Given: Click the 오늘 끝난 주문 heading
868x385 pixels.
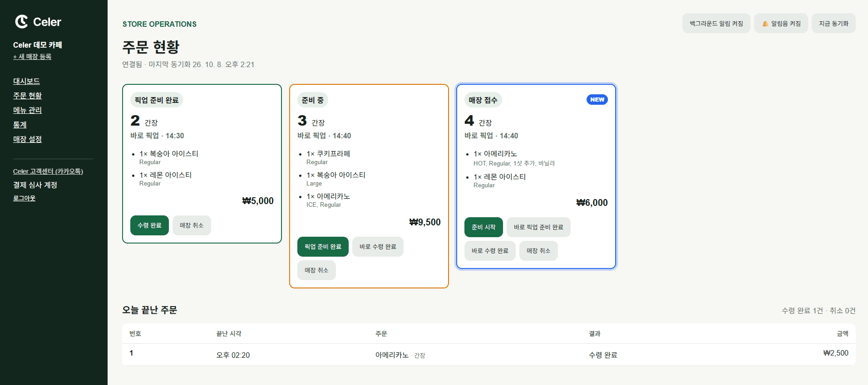Looking at the screenshot, I should tap(149, 310).
